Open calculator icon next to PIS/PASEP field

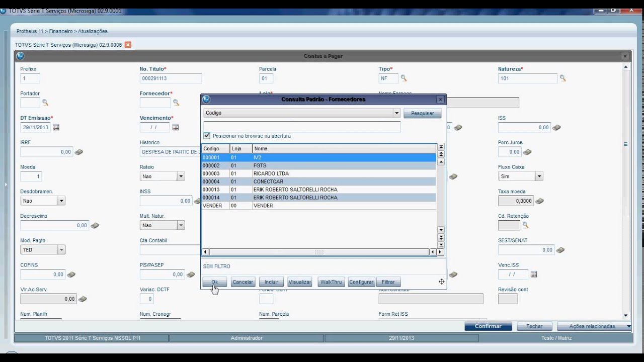point(191,275)
